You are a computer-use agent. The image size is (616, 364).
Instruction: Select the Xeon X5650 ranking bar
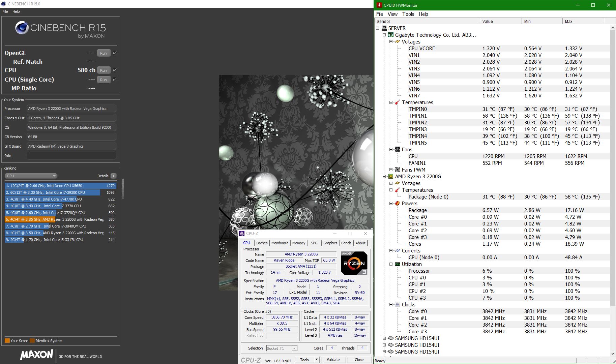click(60, 186)
